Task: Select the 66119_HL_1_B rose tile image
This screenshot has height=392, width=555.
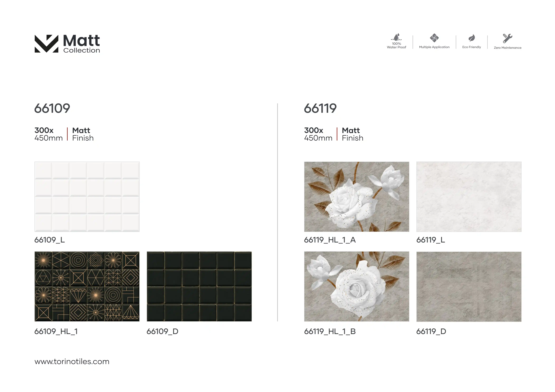Action: click(x=356, y=286)
